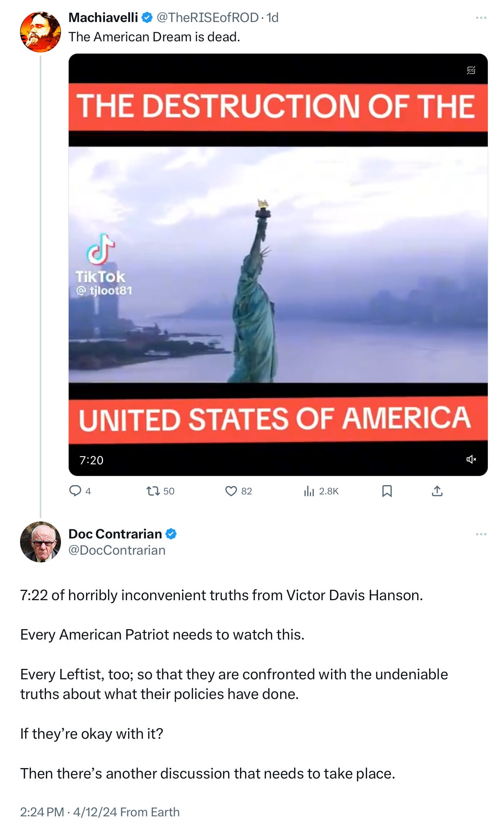Toggle captions icon on video
504x831 pixels.
(471, 70)
